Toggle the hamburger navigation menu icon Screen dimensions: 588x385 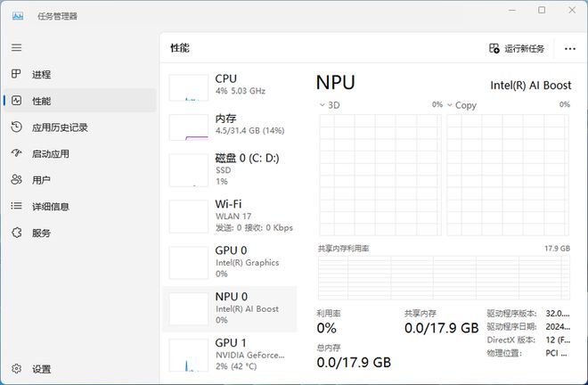16,47
